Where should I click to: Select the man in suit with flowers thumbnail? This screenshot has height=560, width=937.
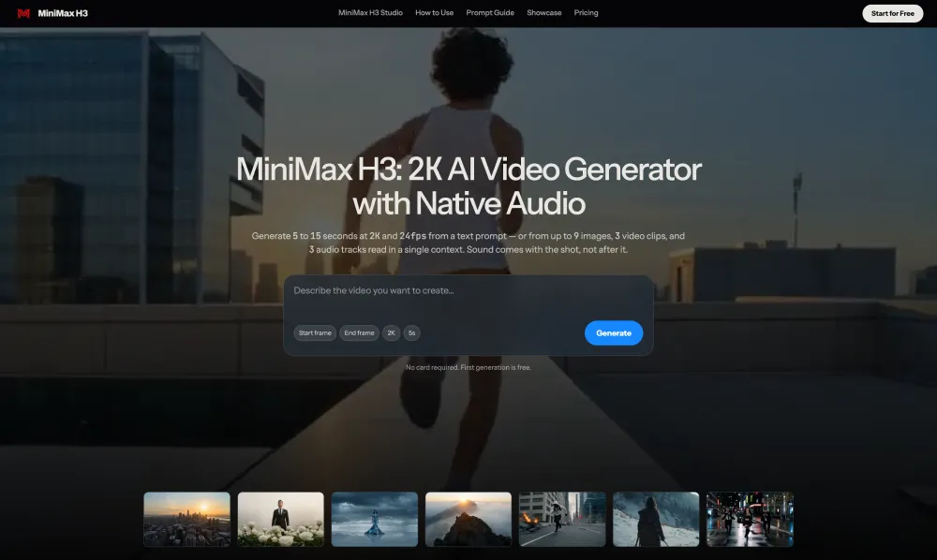click(281, 520)
